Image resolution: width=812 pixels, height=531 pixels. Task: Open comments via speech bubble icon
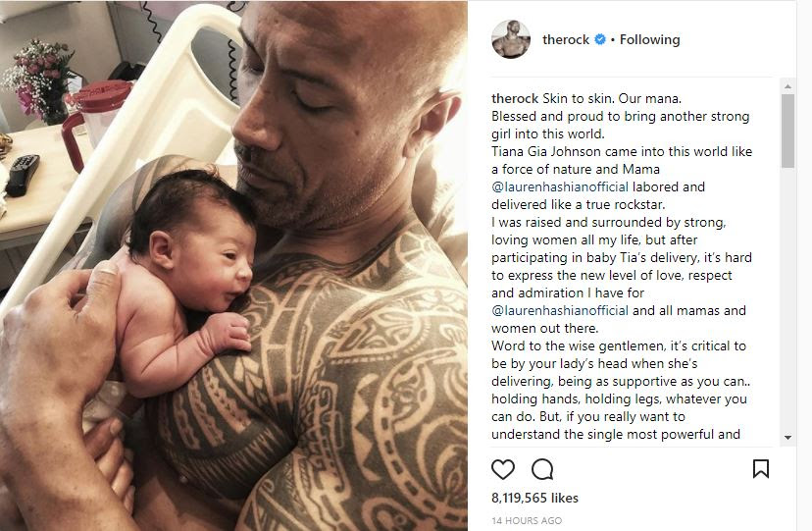click(542, 469)
